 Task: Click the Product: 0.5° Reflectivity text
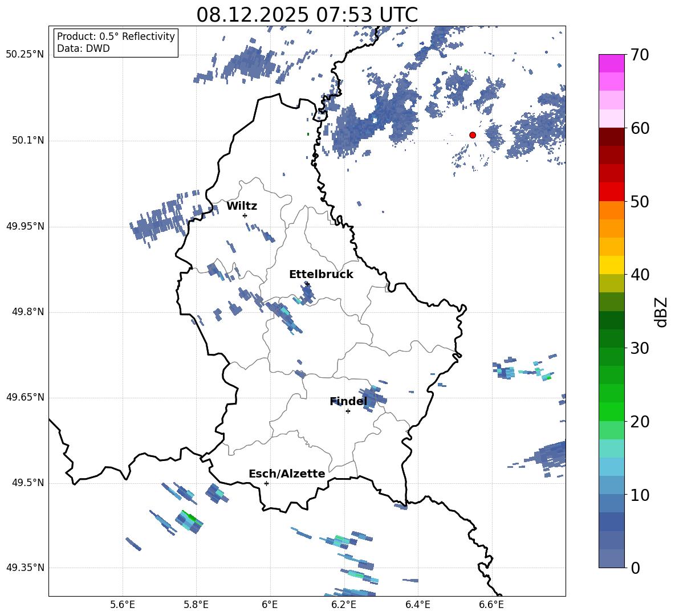pos(116,36)
